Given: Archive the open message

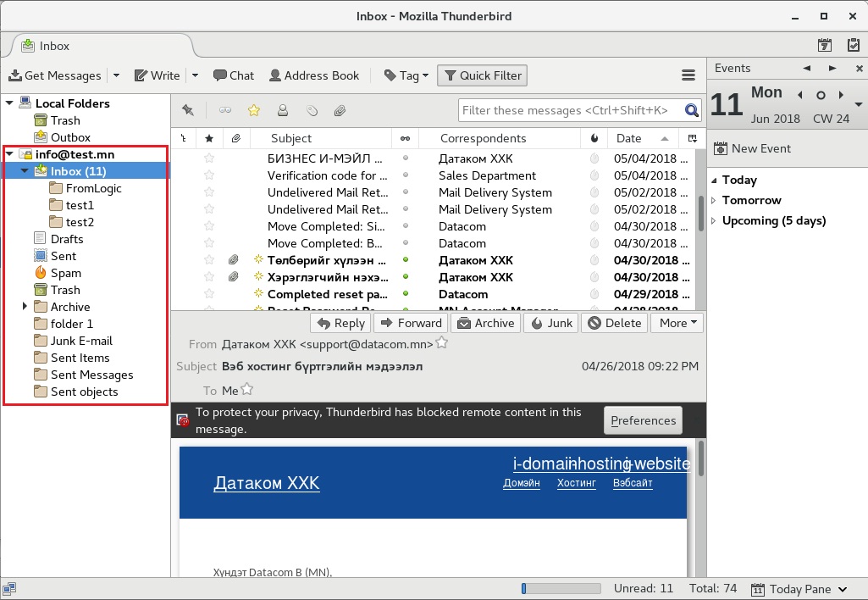Looking at the screenshot, I should [x=486, y=323].
